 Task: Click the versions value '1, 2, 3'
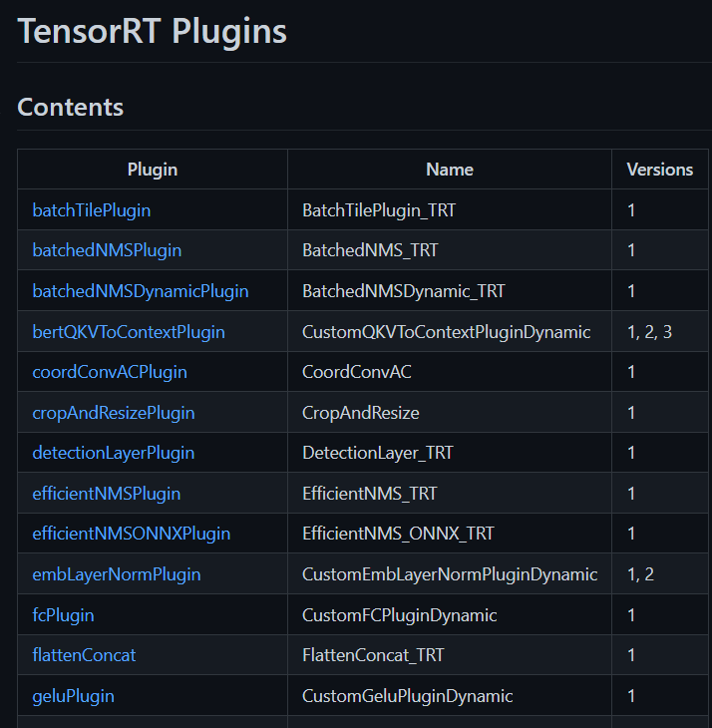649,332
